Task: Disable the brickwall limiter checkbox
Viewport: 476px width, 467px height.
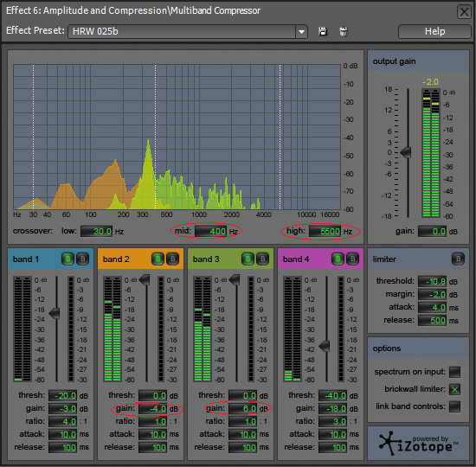Action: coord(454,389)
